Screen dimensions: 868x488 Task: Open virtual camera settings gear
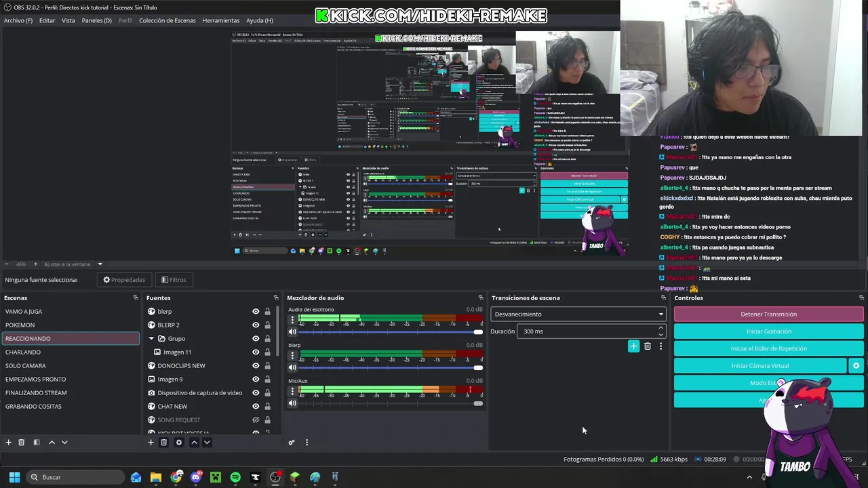coord(856,365)
